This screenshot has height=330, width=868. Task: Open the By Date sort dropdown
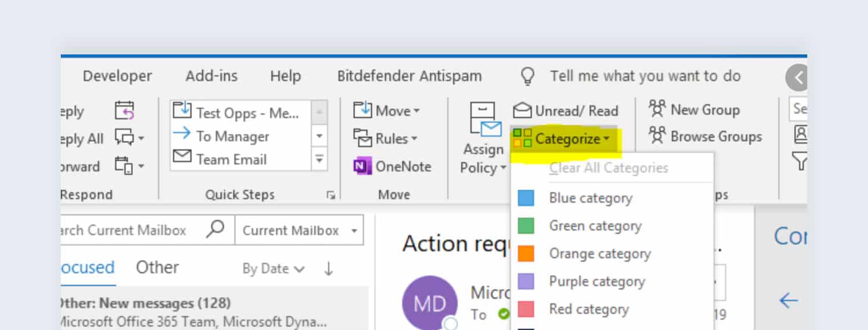point(274,269)
